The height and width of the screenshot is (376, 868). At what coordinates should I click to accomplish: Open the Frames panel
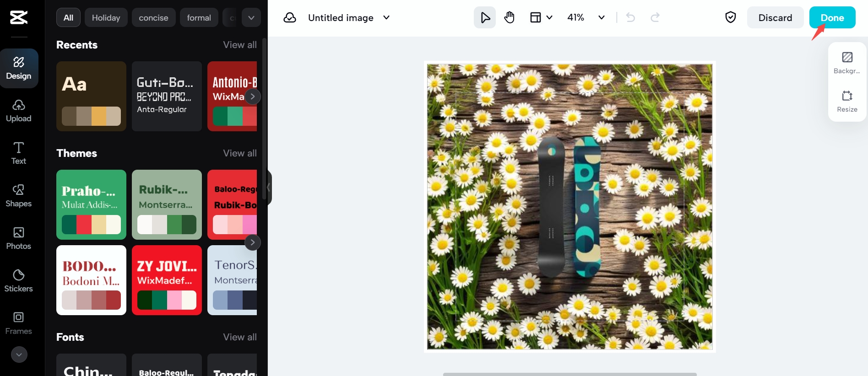coord(19,323)
